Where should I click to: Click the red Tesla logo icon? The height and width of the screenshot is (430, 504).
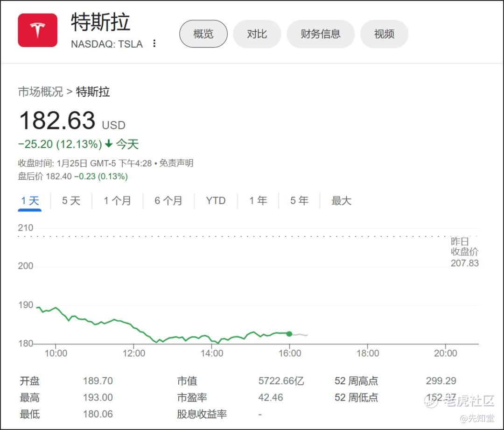[38, 30]
